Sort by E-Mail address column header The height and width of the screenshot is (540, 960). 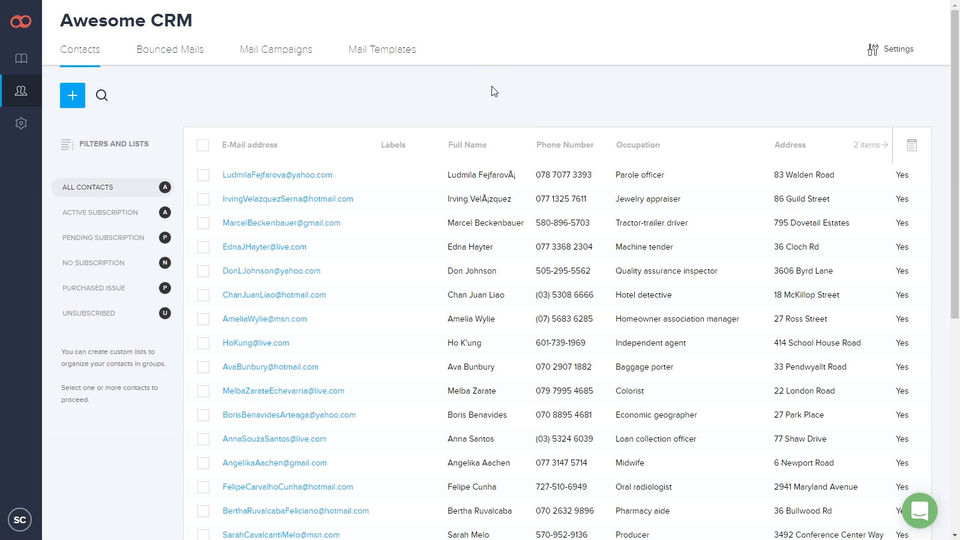pos(250,145)
